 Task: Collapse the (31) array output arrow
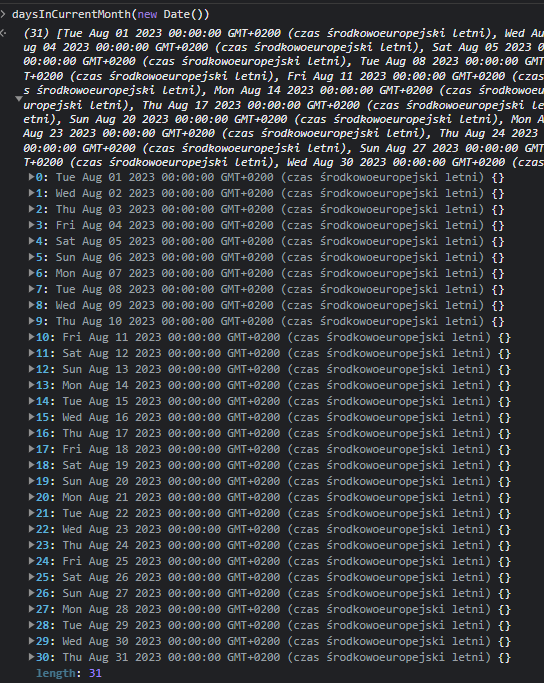(x=19, y=98)
